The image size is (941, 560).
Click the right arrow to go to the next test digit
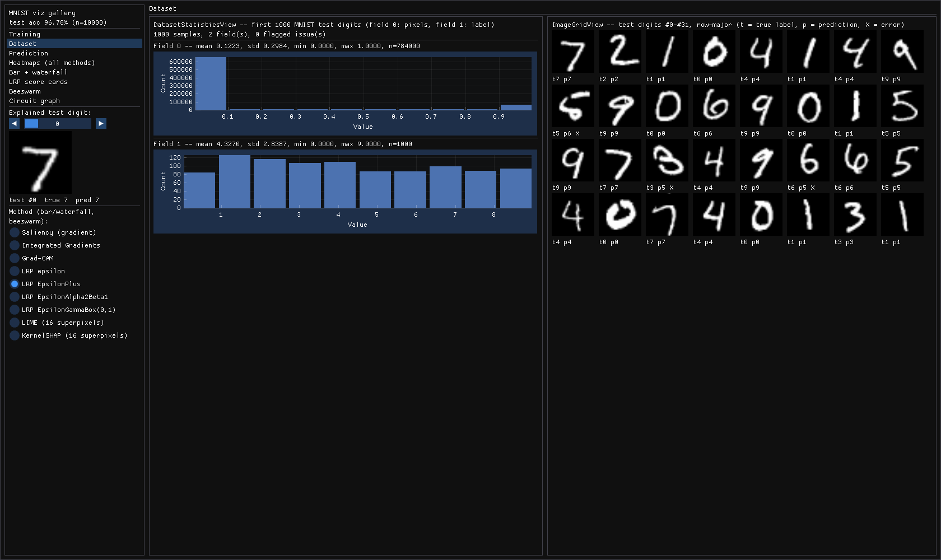point(101,124)
